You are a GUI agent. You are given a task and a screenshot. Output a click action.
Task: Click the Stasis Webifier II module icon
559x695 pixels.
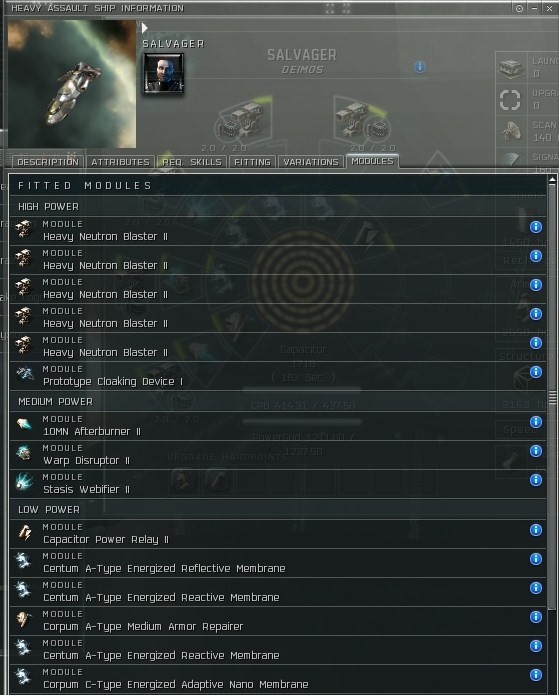(25, 482)
